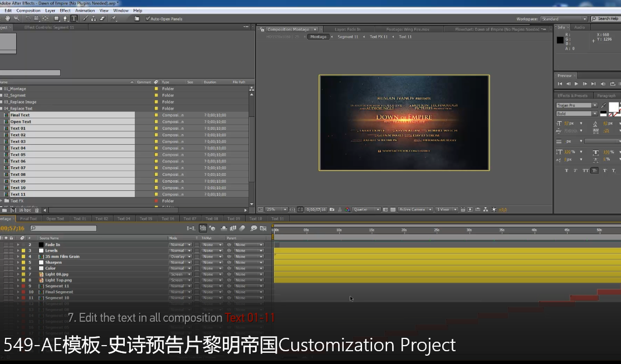Toggle preserve transparency for 35 mm Film Grain
Viewport: 621px width, 364px height.
(x=197, y=257)
